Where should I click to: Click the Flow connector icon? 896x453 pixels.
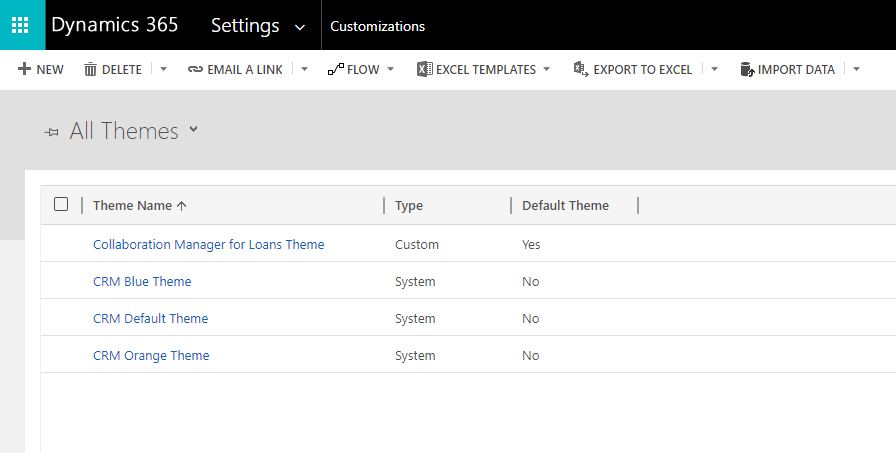coord(336,69)
